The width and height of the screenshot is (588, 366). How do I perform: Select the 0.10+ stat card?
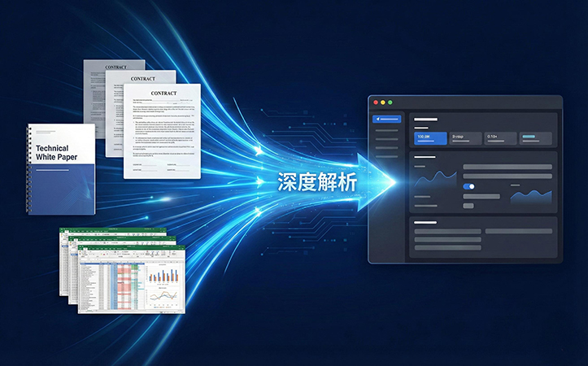pos(500,138)
